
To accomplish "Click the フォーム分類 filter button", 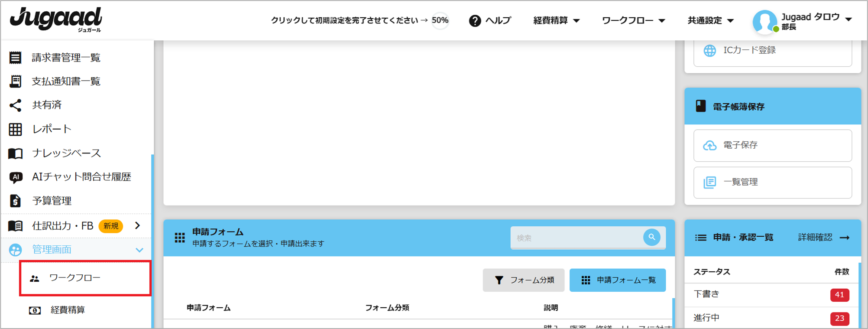I will point(524,280).
